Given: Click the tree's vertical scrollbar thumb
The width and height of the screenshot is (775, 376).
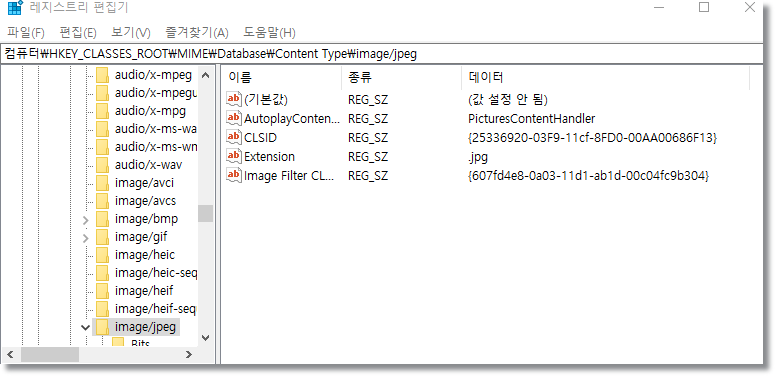Looking at the screenshot, I should [x=206, y=213].
